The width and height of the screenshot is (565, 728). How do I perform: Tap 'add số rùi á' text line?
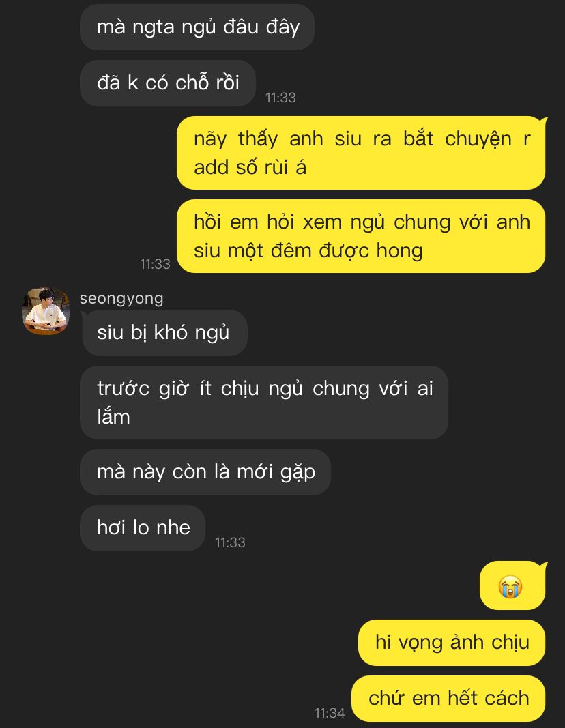pyautogui.click(x=250, y=167)
